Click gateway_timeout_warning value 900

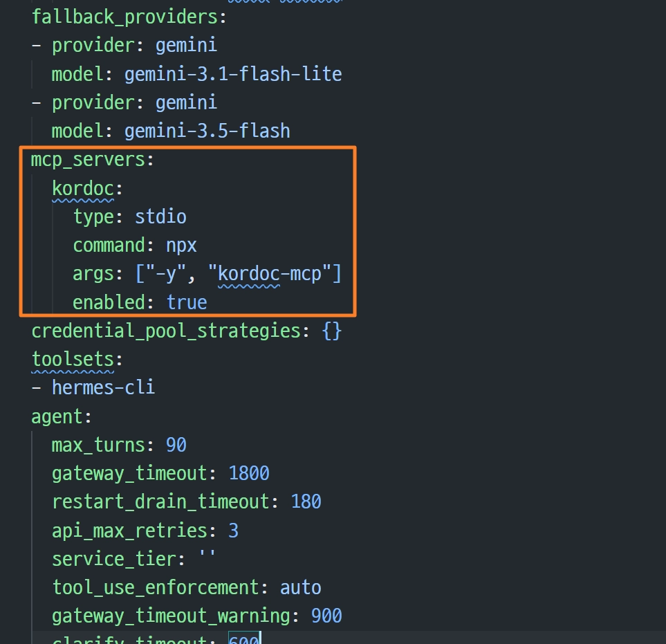(326, 616)
